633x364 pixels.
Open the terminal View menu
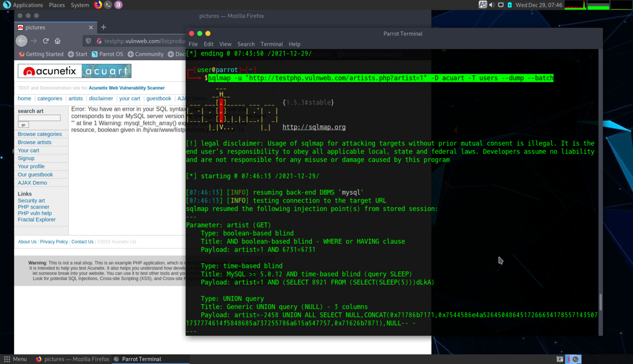[x=225, y=44]
